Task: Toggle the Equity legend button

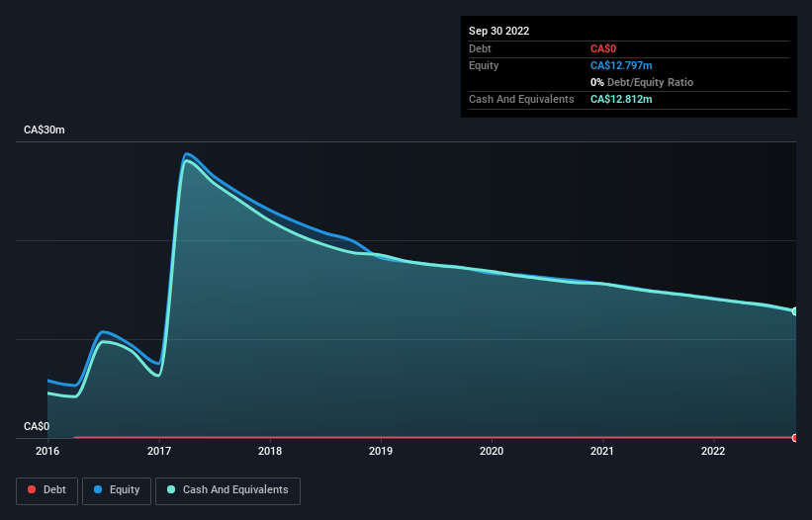Action: point(117,490)
